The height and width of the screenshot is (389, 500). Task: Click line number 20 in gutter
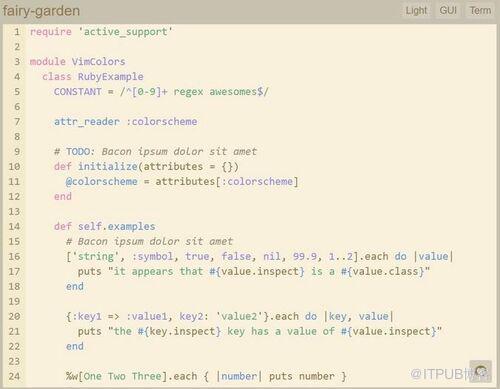coord(14,316)
